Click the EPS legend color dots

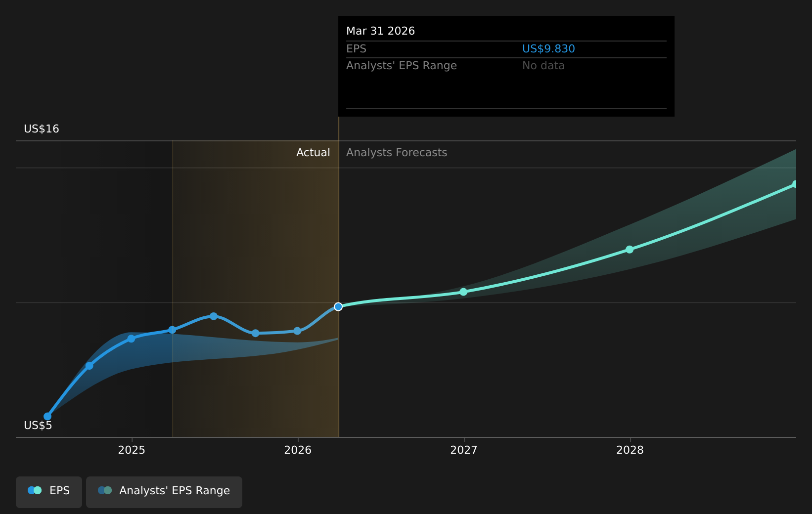tap(35, 490)
